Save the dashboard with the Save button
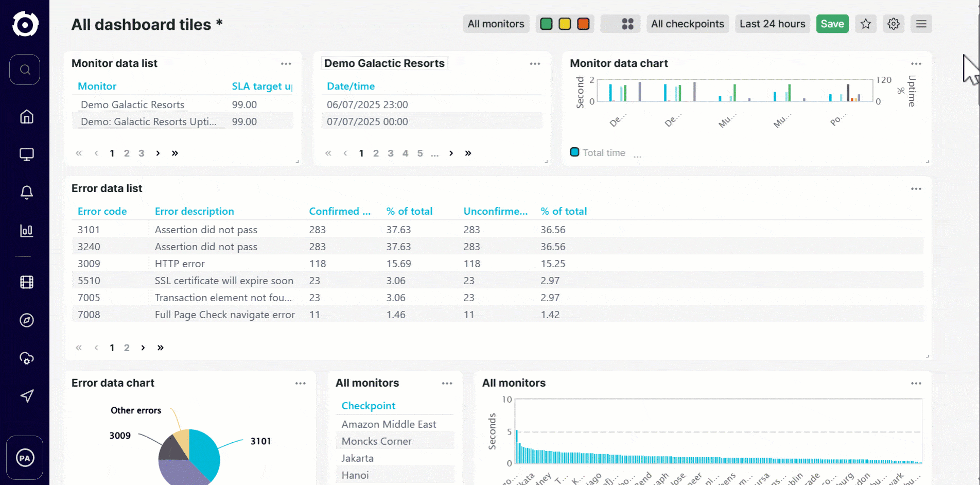980x485 pixels. click(x=832, y=23)
